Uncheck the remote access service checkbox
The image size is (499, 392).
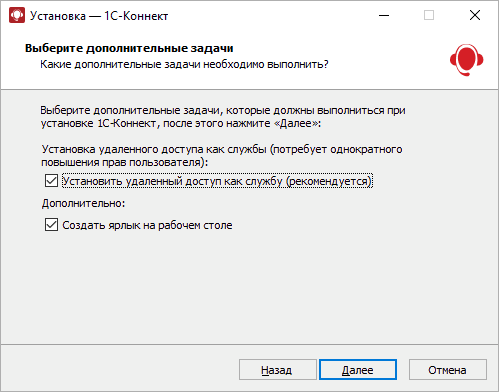point(51,181)
